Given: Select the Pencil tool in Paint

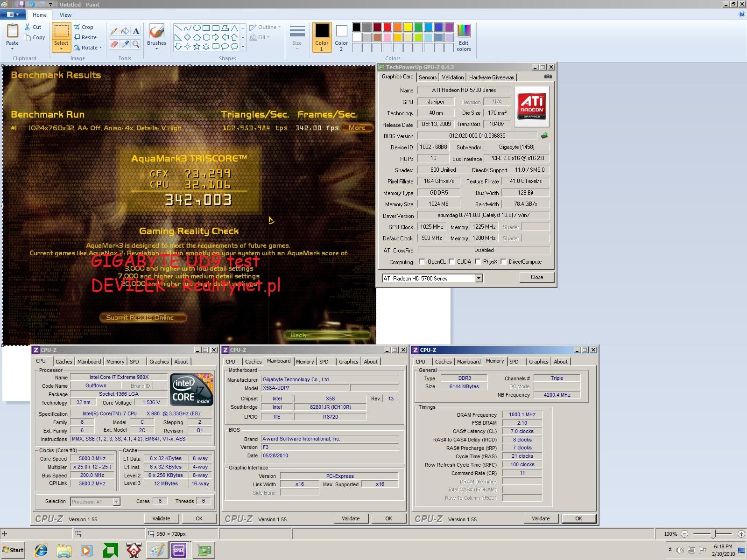Looking at the screenshot, I should click(x=113, y=31).
